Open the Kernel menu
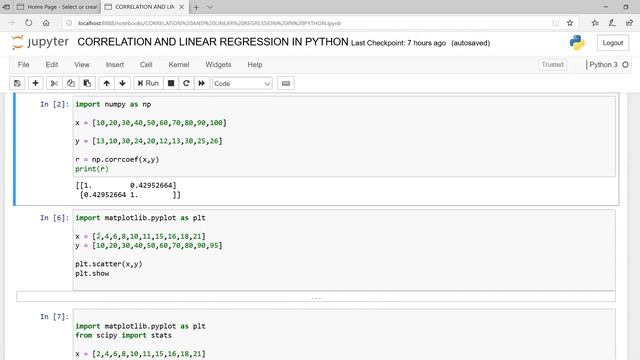This screenshot has width=640, height=360. coord(179,64)
